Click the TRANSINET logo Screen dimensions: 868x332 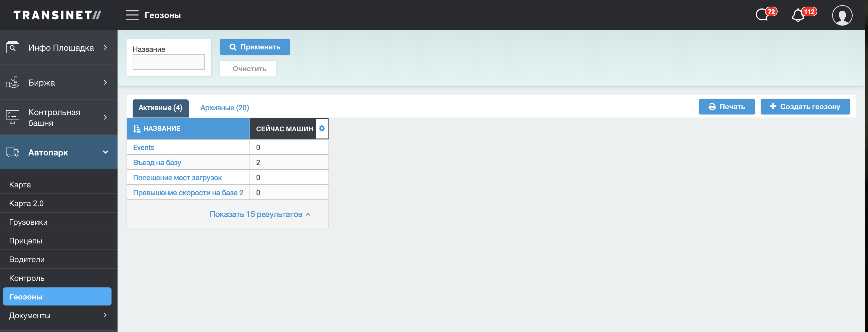click(57, 15)
